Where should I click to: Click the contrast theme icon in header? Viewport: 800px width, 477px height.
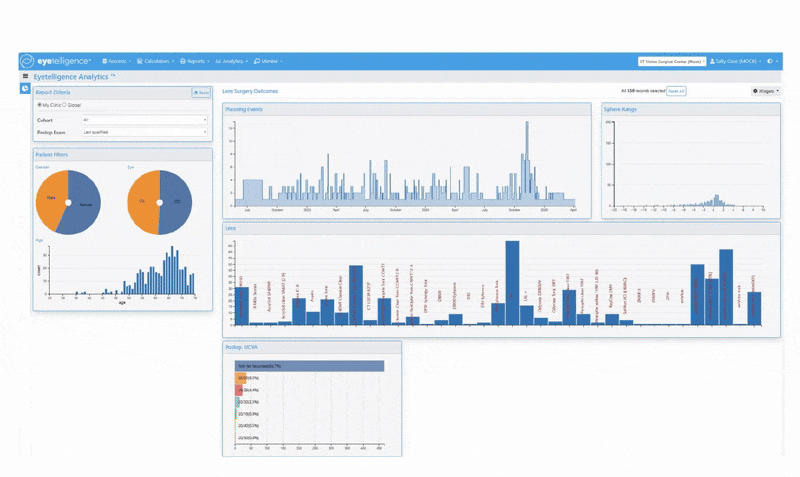click(x=770, y=61)
